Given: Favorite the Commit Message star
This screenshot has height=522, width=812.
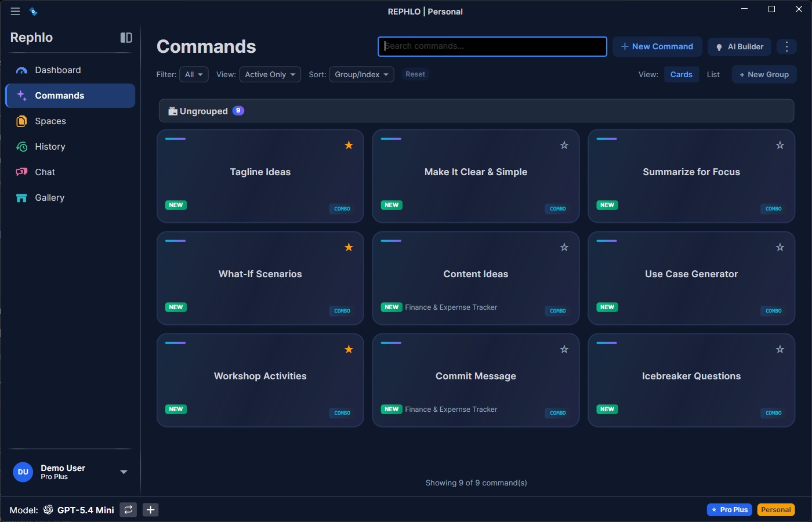Looking at the screenshot, I should point(564,349).
